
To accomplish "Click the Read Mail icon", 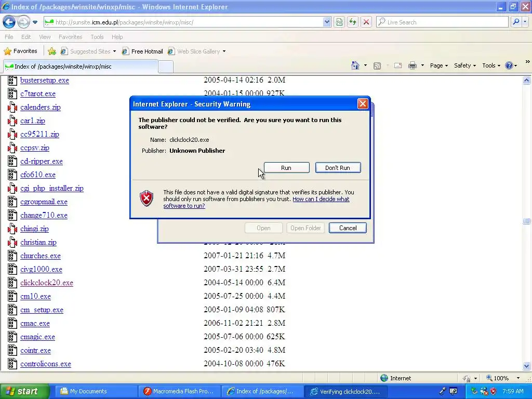I will coord(398,65).
